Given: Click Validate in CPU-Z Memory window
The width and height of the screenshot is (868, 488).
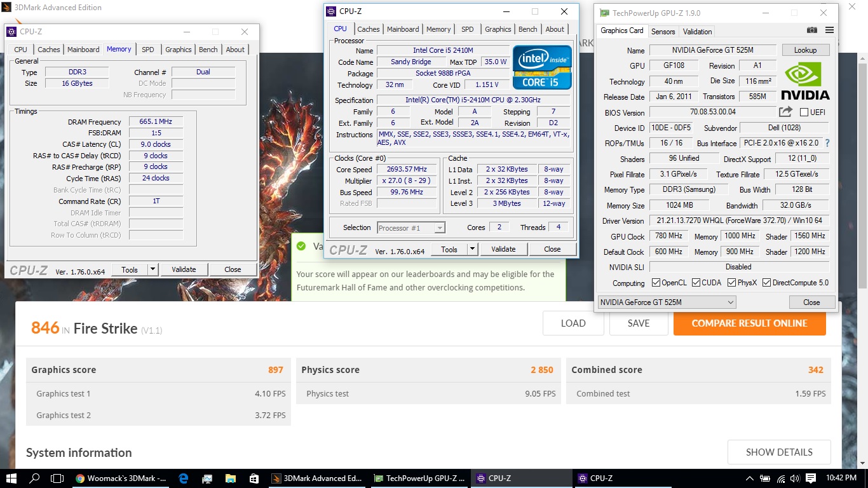Looking at the screenshot, I should coord(184,269).
